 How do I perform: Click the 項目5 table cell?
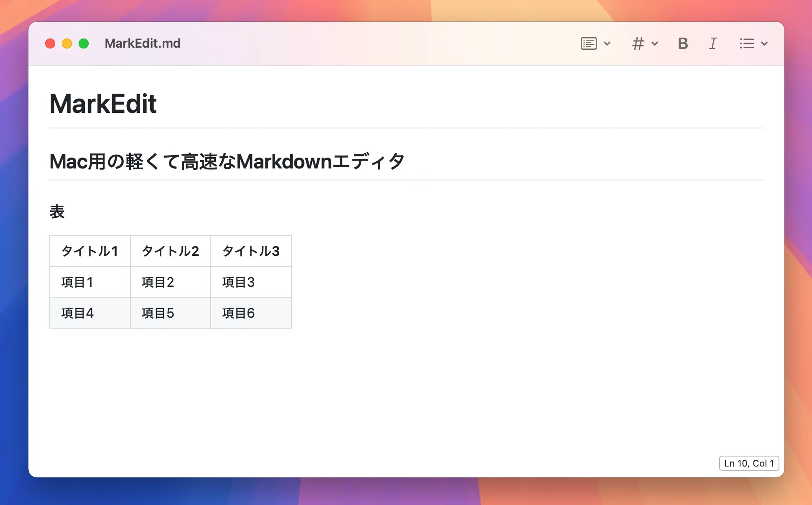[171, 313]
